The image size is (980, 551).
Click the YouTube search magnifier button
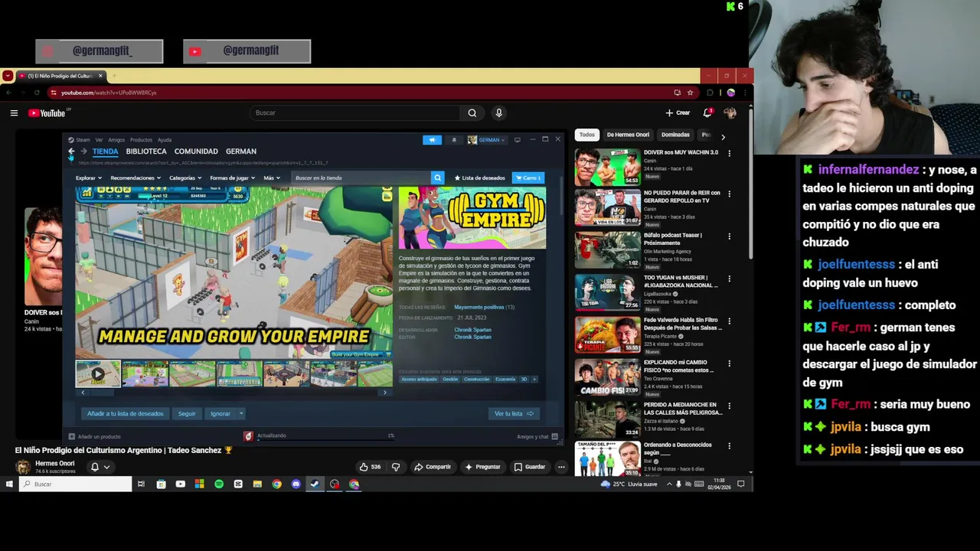pyautogui.click(x=472, y=112)
